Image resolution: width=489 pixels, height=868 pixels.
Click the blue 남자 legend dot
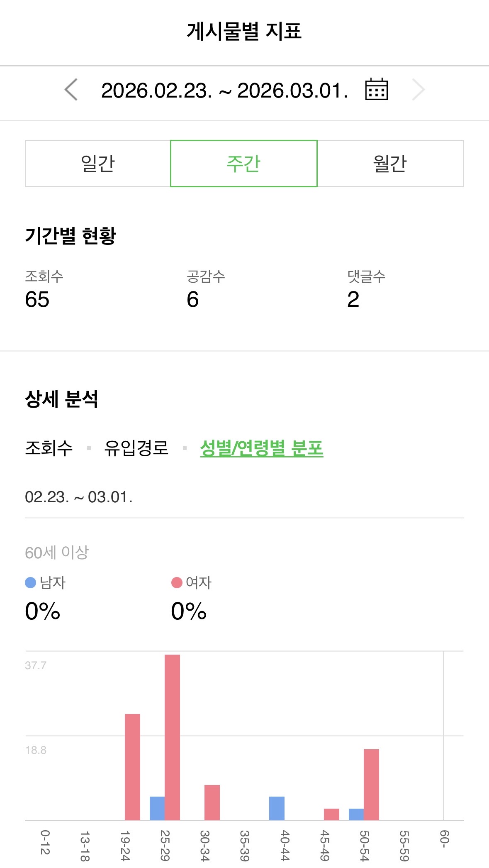click(x=31, y=583)
